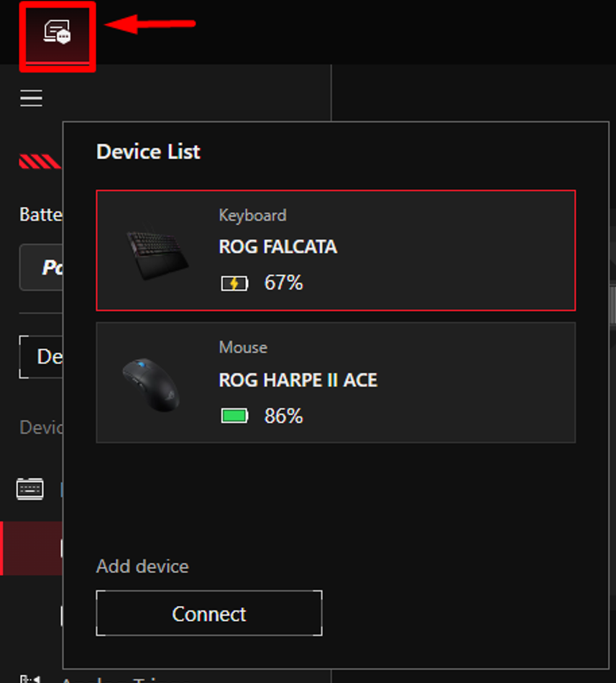Screen dimensions: 616x683
Task: Click the 86% battery value
Action: [x=283, y=416]
